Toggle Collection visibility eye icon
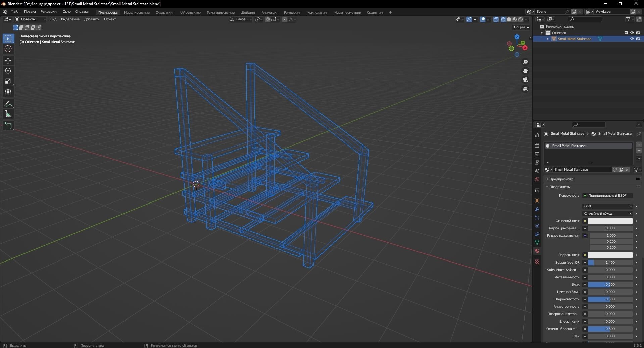644x348 pixels. [632, 33]
